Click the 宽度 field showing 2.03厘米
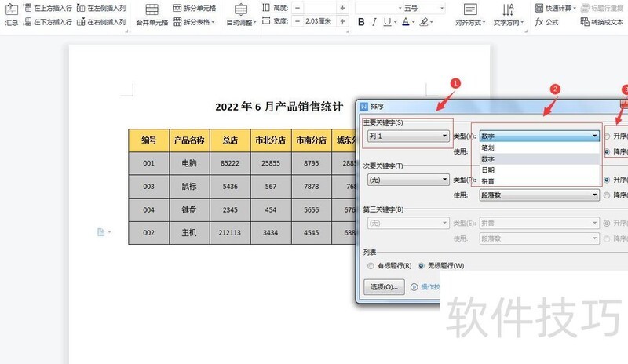 (319, 21)
